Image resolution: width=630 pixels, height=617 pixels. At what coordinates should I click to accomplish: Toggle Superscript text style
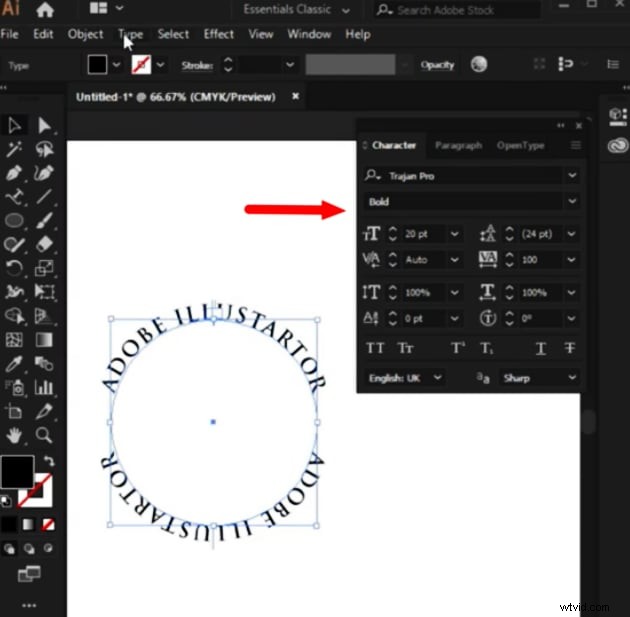click(x=458, y=348)
